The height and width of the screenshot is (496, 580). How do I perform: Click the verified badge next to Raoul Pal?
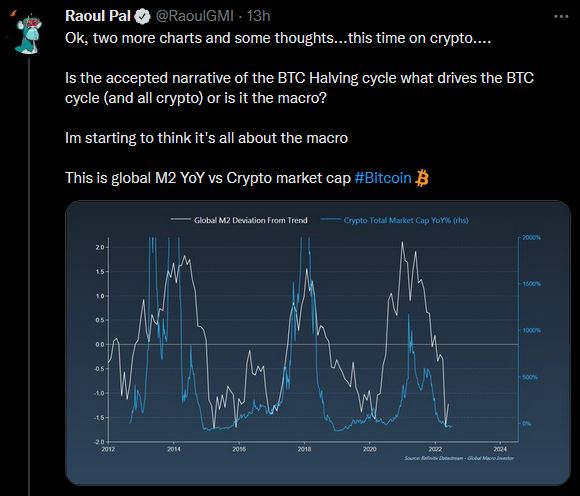(x=143, y=17)
